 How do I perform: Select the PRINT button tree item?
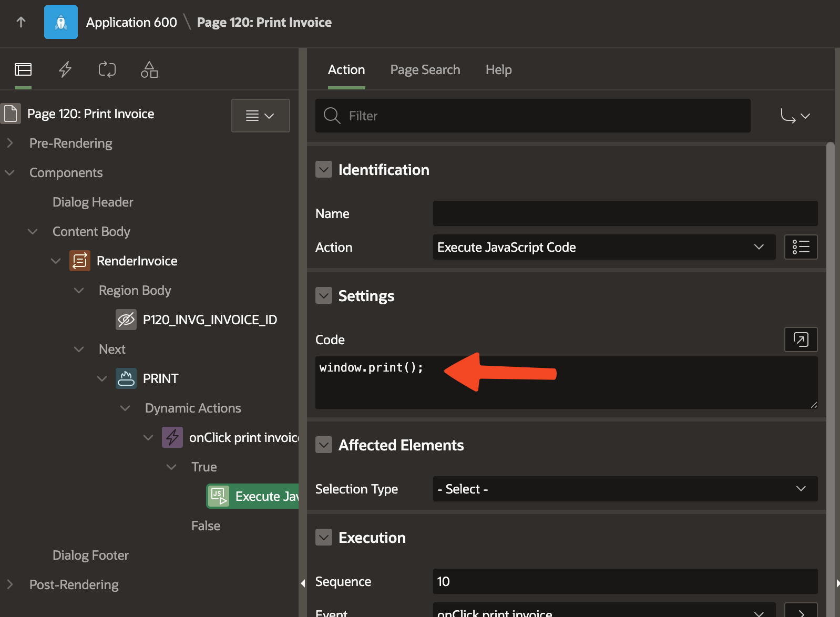[161, 378]
